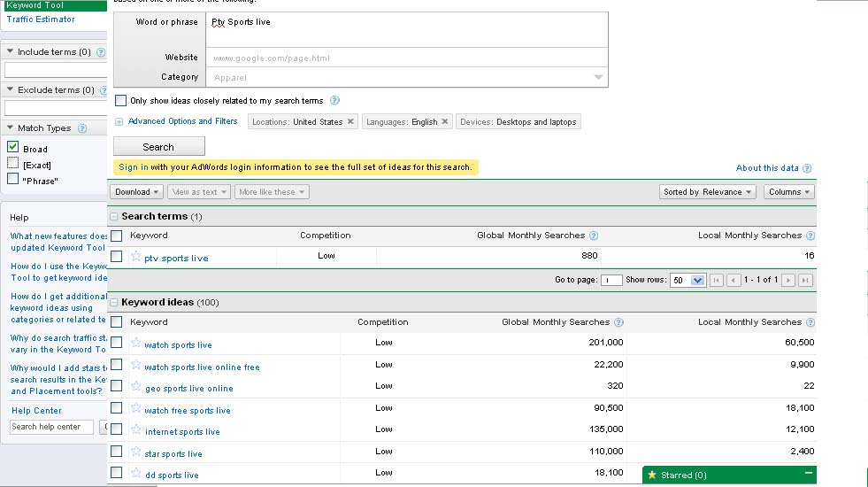Image resolution: width=868 pixels, height=487 pixels.
Task: Star the 'geo sports live online' keyword
Action: pyautogui.click(x=135, y=387)
